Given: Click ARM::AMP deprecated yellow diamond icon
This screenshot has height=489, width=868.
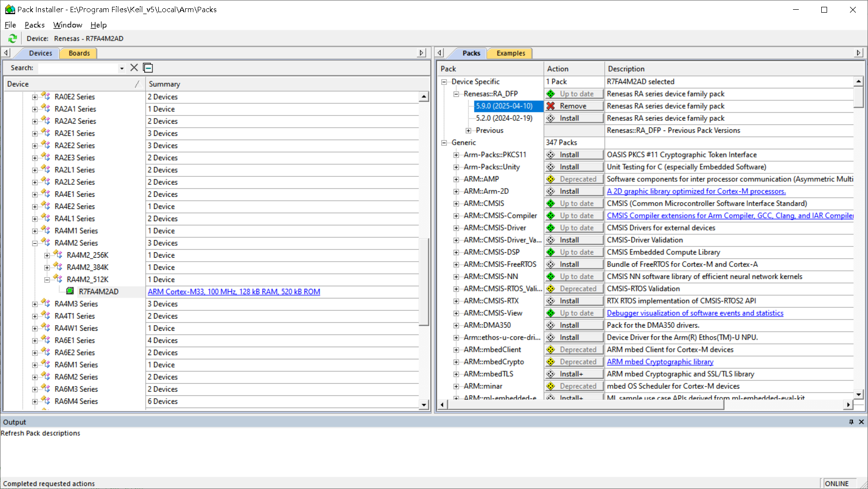Looking at the screenshot, I should click(551, 179).
